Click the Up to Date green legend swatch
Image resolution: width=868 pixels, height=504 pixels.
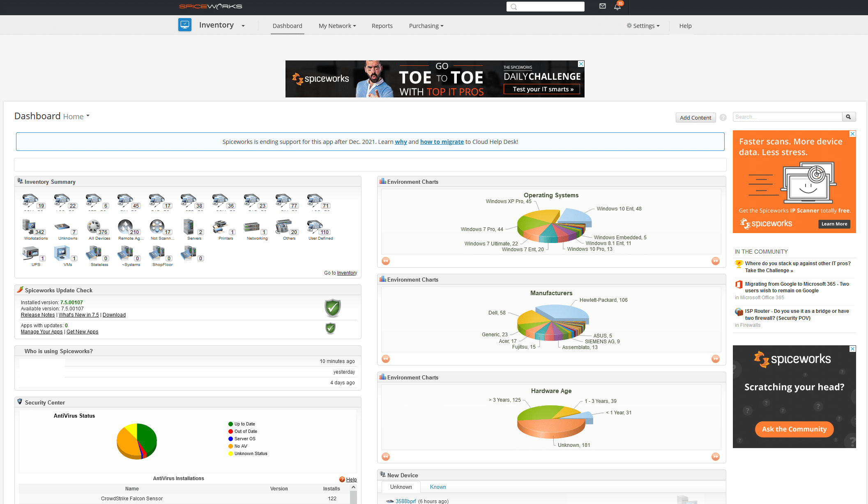[x=231, y=424]
